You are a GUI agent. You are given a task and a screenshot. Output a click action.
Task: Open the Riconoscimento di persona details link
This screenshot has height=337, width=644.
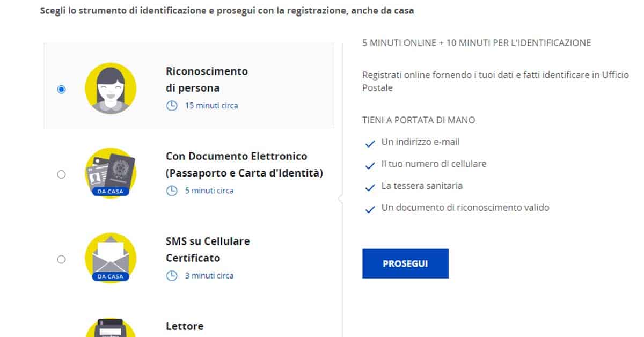[x=206, y=79]
